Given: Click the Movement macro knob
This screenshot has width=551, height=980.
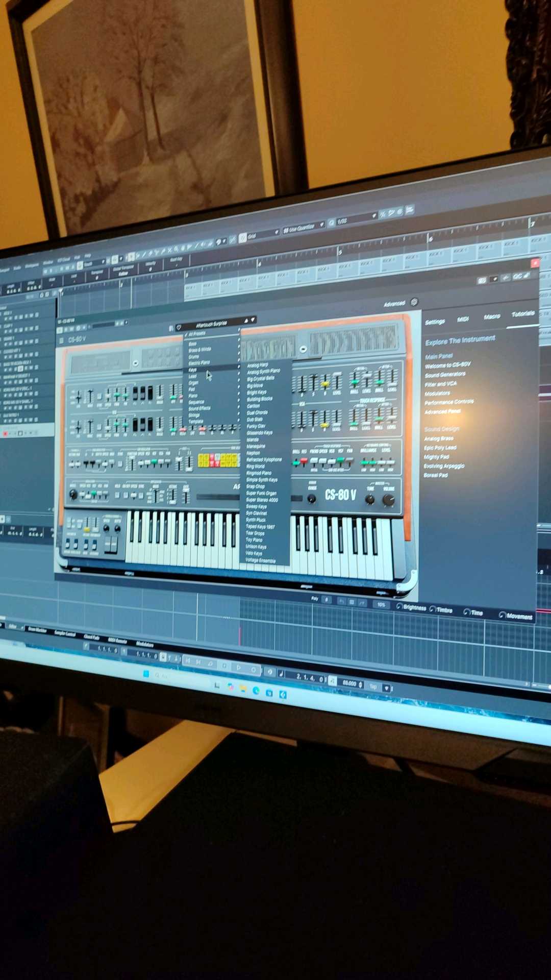Looking at the screenshot, I should point(502,615).
